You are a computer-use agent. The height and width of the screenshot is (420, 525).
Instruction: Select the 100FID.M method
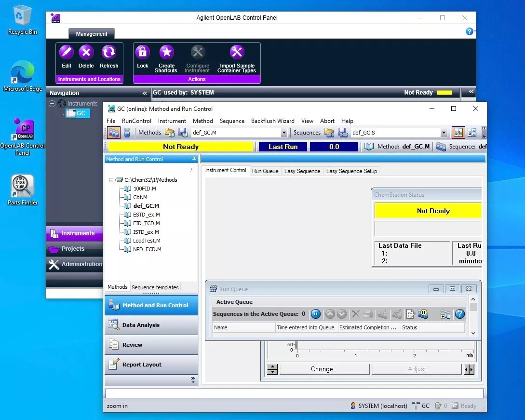click(x=145, y=189)
